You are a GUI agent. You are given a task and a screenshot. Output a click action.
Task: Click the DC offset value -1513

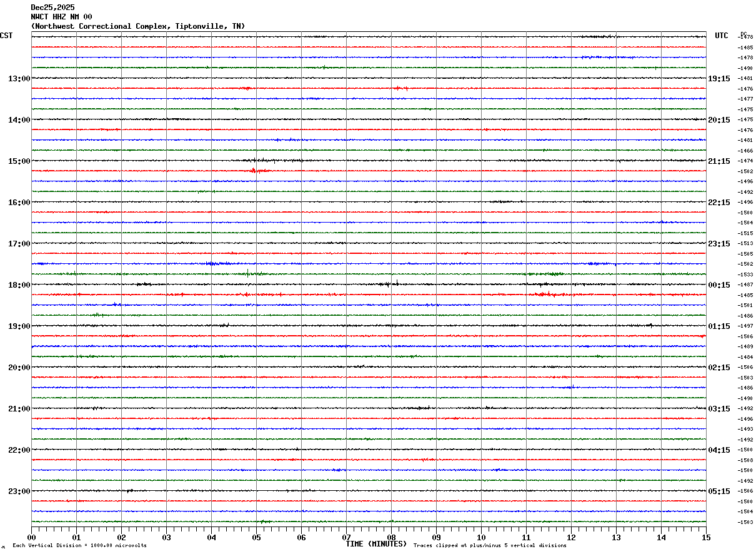(745, 243)
